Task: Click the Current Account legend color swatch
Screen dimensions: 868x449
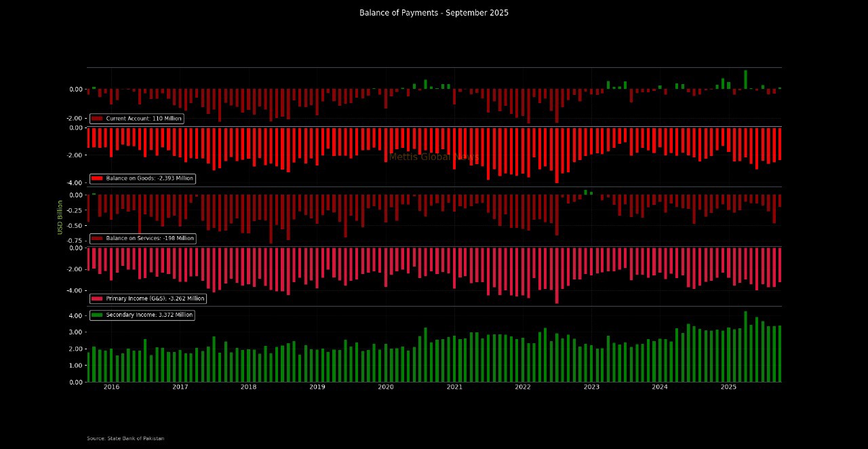Action: coord(97,119)
